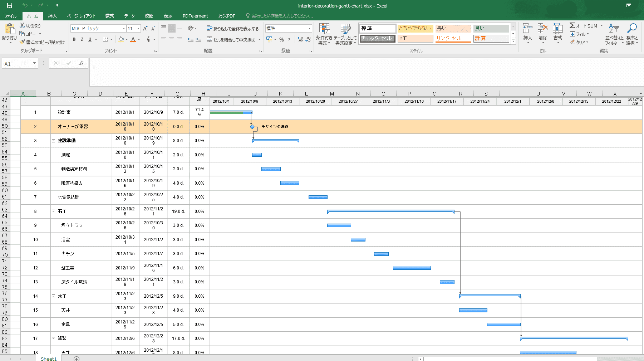Open the 挿入 ribbon tab
Viewport: 644px width, 361px height.
pos(53,16)
